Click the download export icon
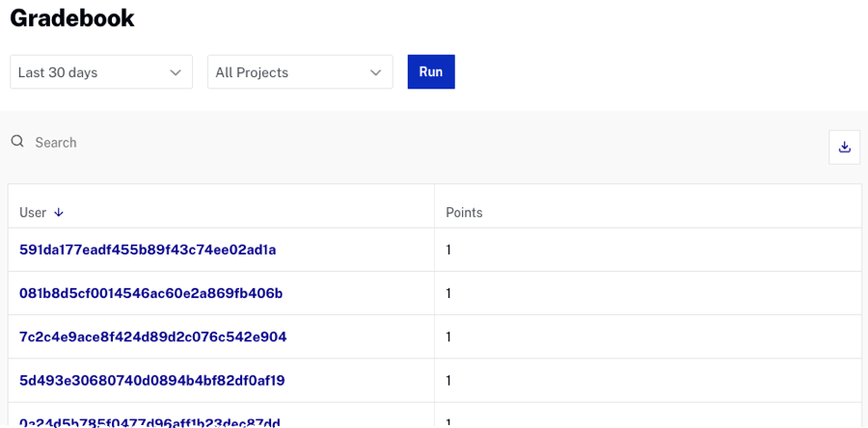Screen dimensions: 868x428 845,147
